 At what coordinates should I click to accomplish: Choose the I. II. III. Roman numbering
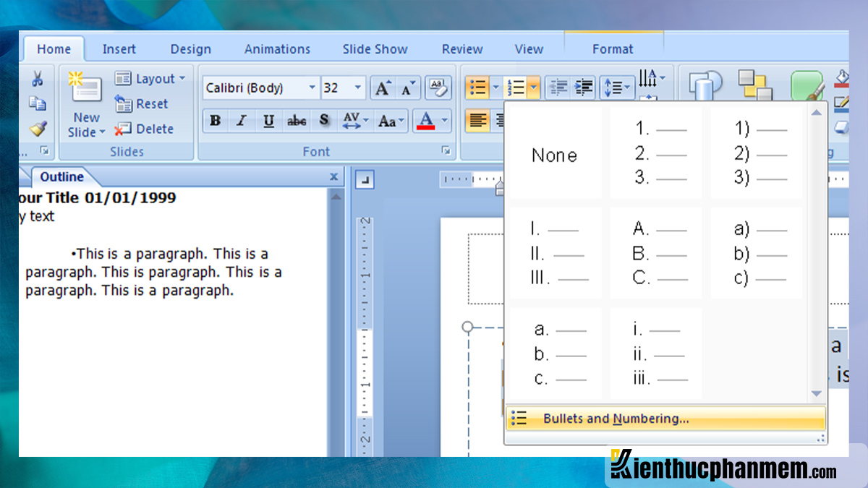click(555, 254)
